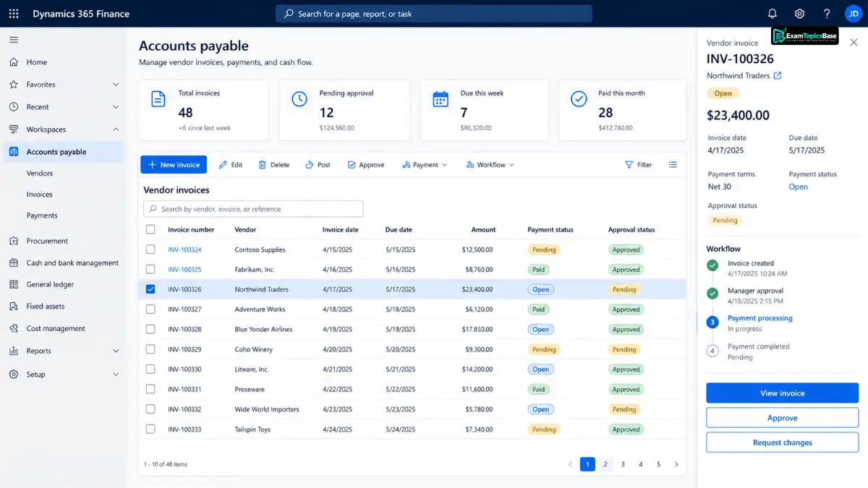868x488 pixels.
Task: Open the app launcher waffle icon
Action: [x=14, y=14]
